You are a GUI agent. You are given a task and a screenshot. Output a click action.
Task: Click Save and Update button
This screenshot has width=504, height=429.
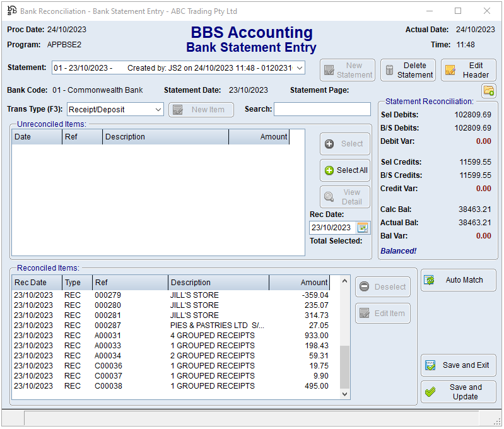click(458, 392)
